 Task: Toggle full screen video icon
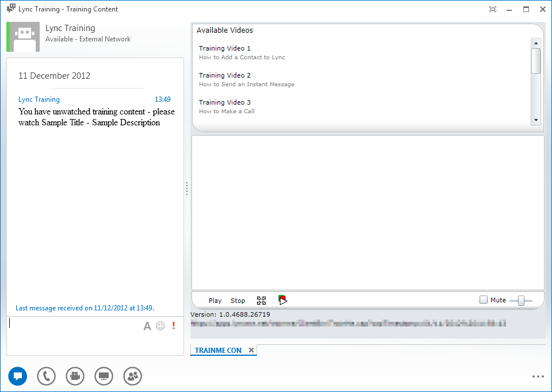261,301
